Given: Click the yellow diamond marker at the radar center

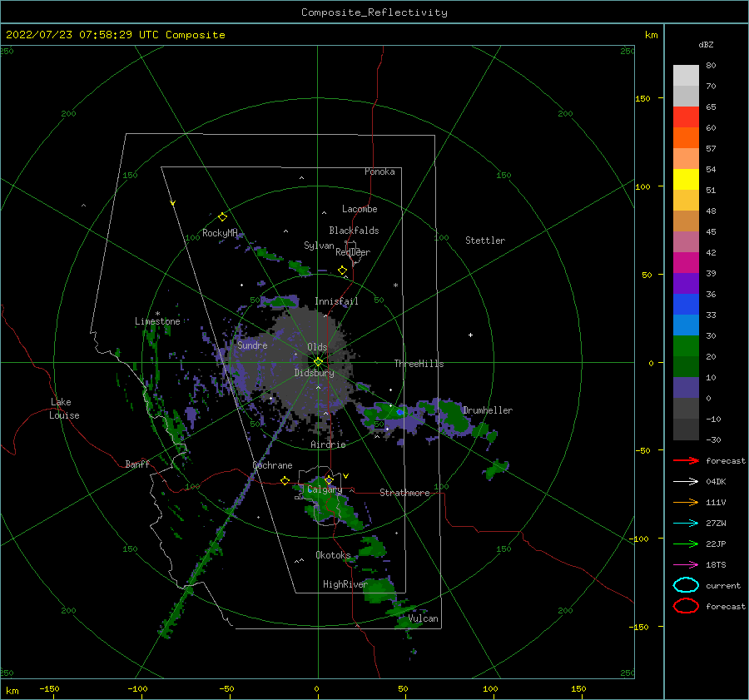Looking at the screenshot, I should click(x=318, y=362).
